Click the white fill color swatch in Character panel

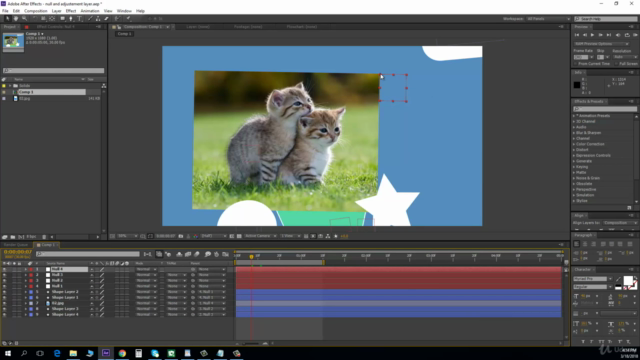628,280
